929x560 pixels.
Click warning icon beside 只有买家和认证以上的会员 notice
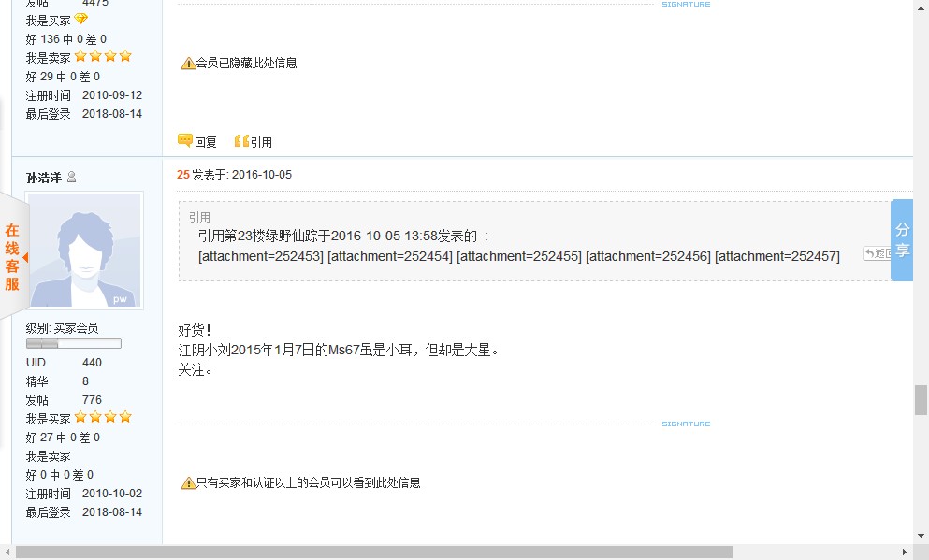188,483
